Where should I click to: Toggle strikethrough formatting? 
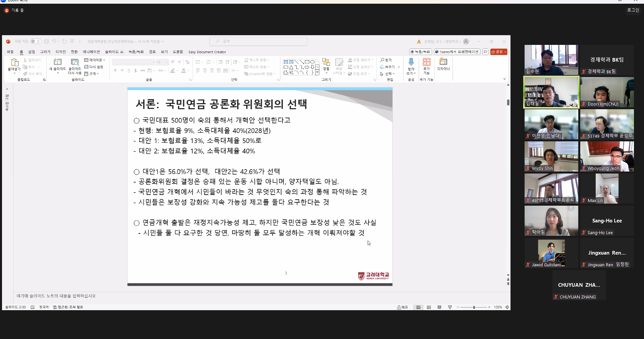[x=143, y=71]
